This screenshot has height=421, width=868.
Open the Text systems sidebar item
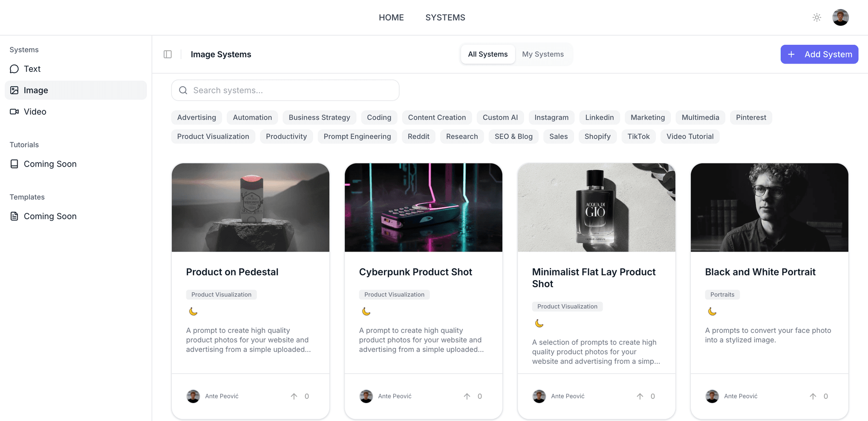(32, 69)
